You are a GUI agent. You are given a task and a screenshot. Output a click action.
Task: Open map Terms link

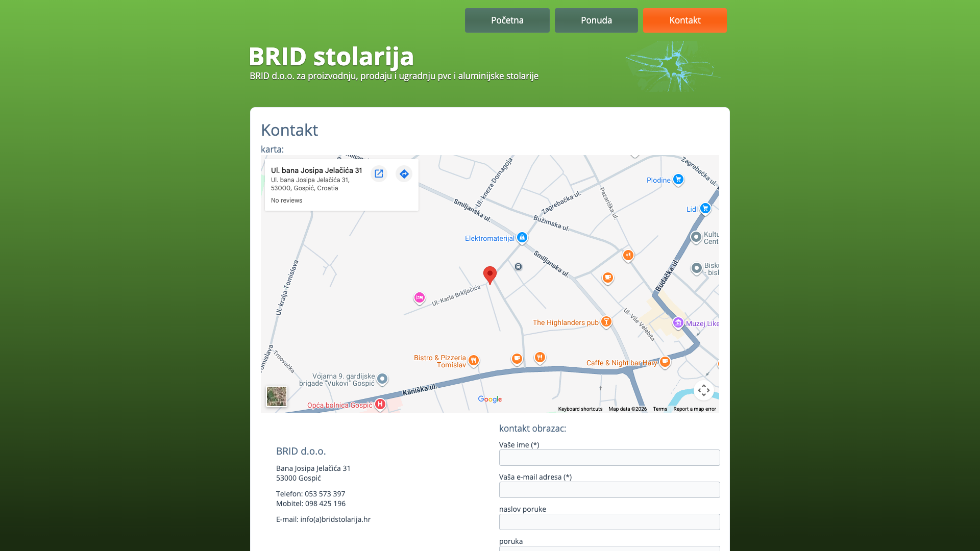660,409
